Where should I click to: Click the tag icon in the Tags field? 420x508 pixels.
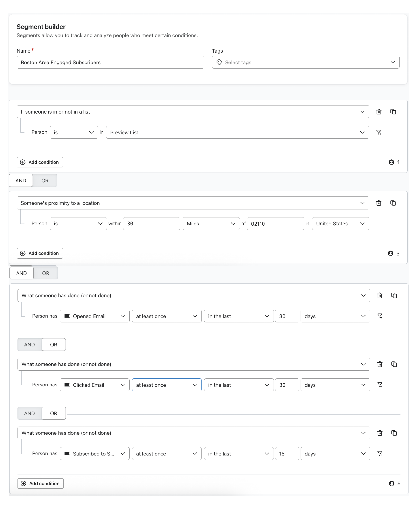219,62
